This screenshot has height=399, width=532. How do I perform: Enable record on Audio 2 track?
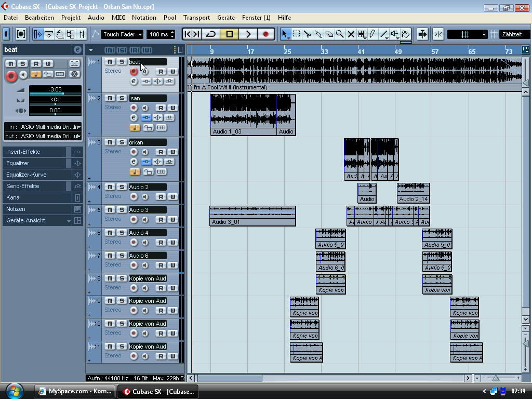coord(134,197)
